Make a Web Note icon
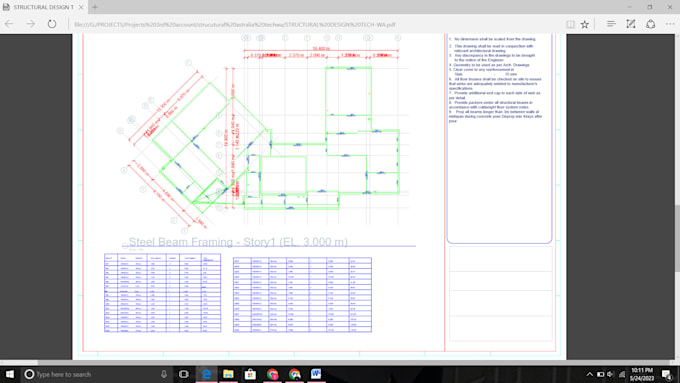This screenshot has height=383, width=680. [631, 24]
